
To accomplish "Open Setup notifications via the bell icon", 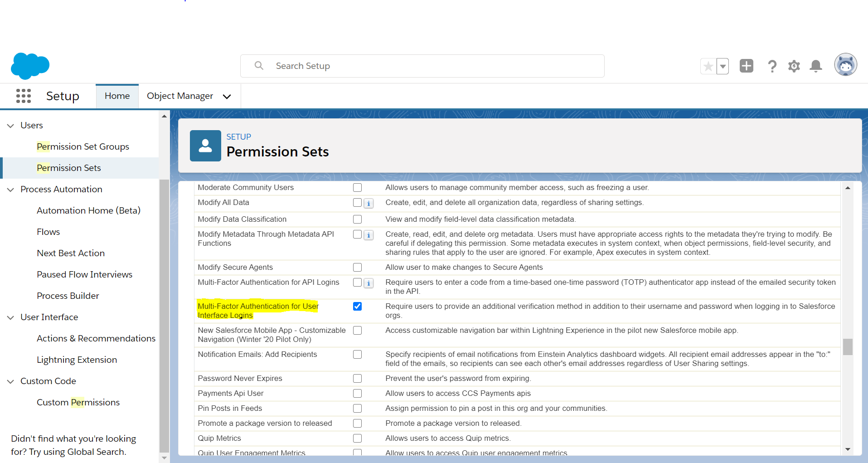I will click(815, 66).
